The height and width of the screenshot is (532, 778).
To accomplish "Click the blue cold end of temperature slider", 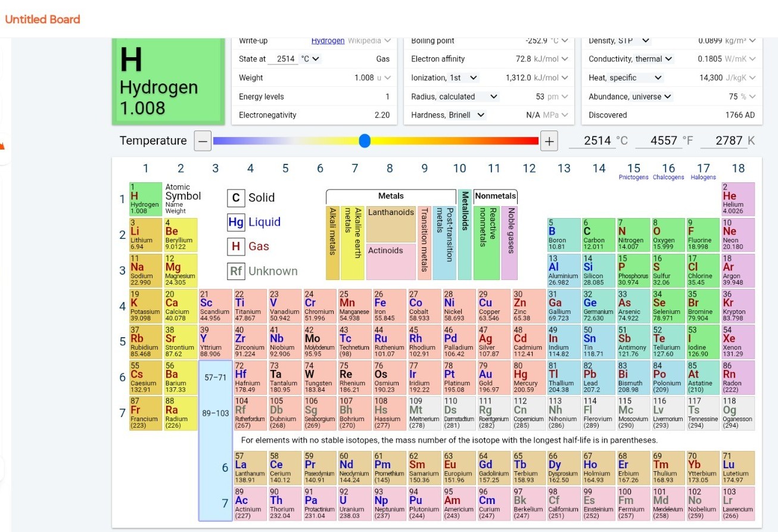I will click(217, 141).
